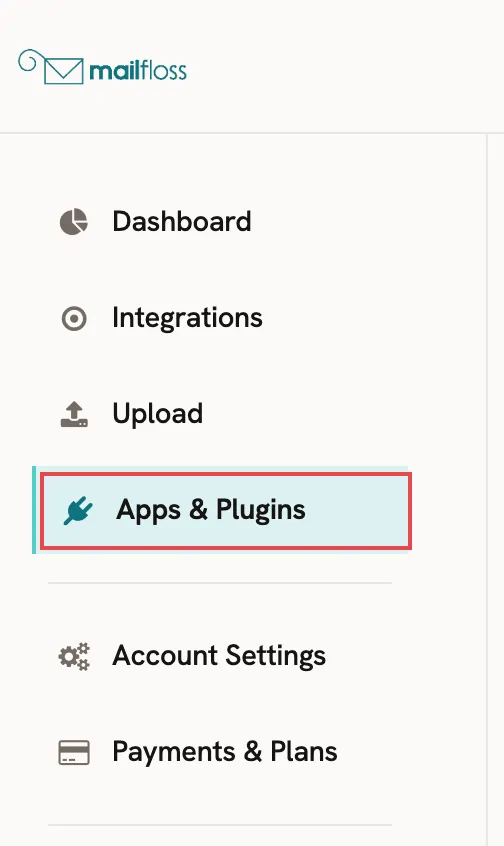The image size is (504, 846).
Task: Open the Payments & Plans page
Action: (225, 751)
